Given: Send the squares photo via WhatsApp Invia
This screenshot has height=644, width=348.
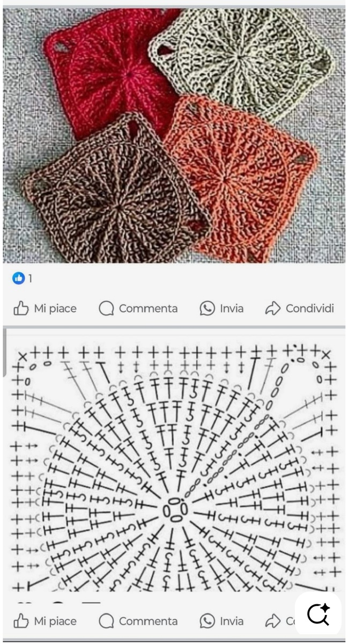Looking at the screenshot, I should pos(221,308).
